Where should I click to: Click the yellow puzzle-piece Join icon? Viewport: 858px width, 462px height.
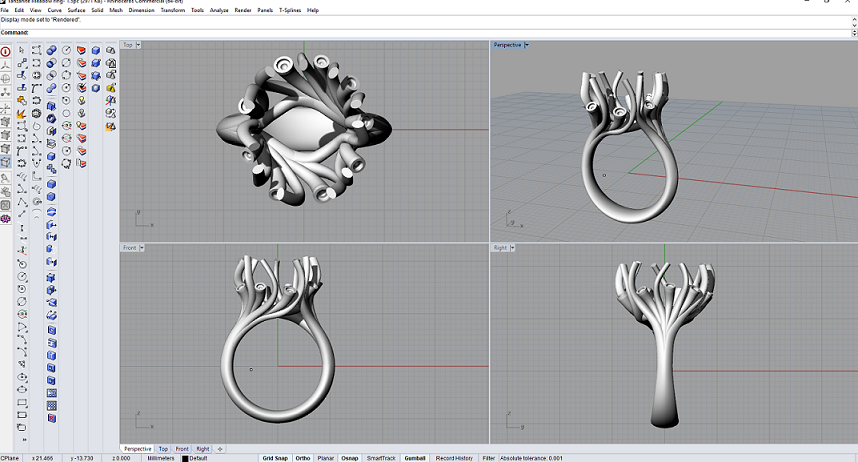22,101
